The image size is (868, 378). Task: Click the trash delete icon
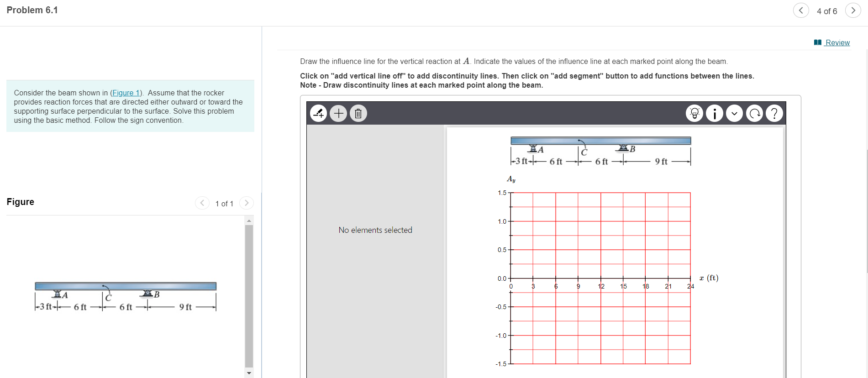click(358, 113)
